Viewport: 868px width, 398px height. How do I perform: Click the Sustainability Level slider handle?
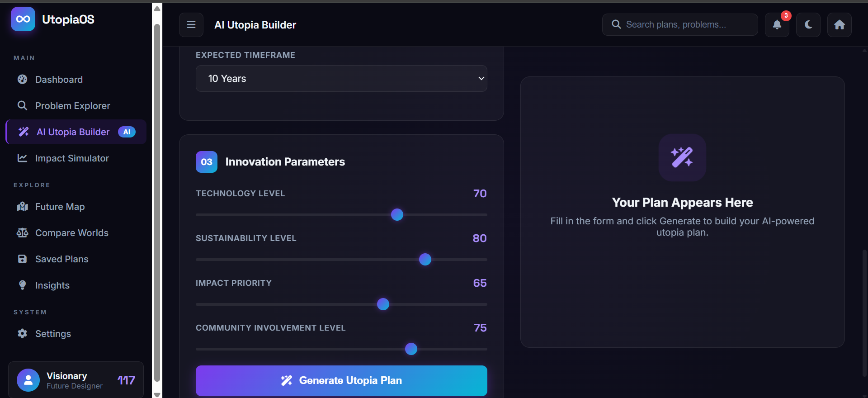coord(425,260)
